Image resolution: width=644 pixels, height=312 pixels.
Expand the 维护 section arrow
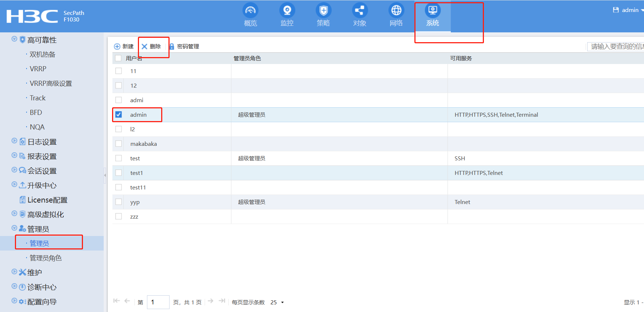point(14,272)
